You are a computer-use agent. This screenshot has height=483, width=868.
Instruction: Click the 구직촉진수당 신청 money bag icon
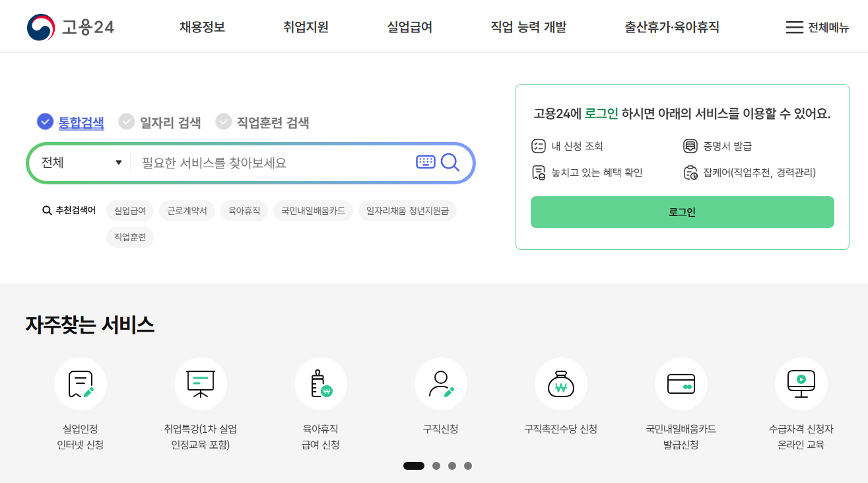[561, 384]
